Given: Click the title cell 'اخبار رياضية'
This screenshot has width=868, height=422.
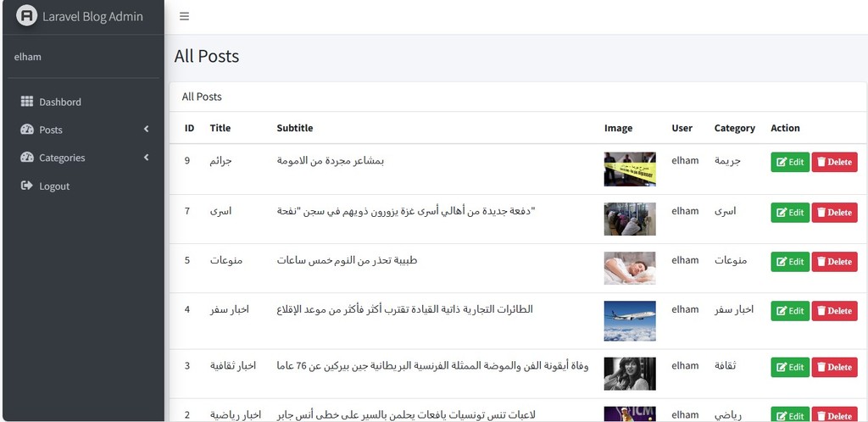Looking at the screenshot, I should 236,415.
